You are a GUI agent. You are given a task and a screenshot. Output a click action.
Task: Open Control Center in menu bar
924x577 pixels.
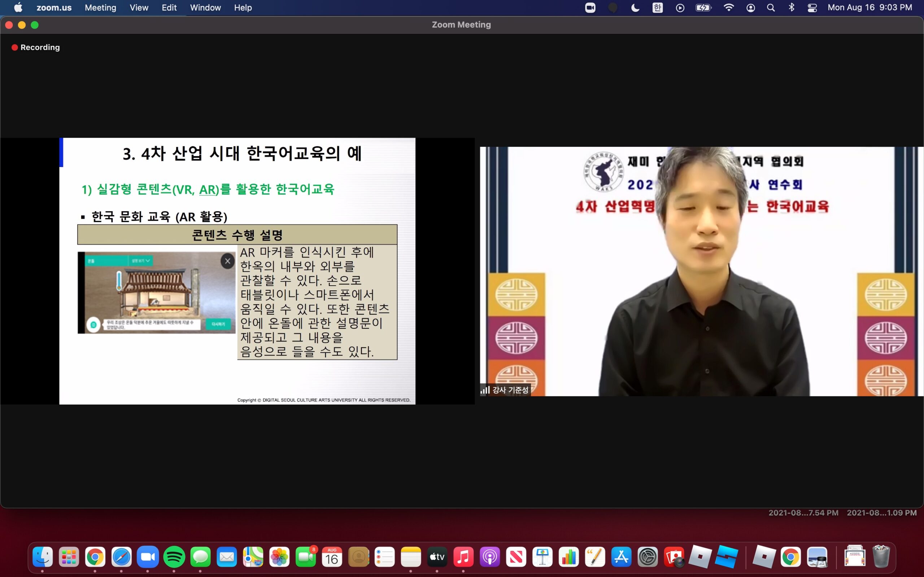coord(812,8)
